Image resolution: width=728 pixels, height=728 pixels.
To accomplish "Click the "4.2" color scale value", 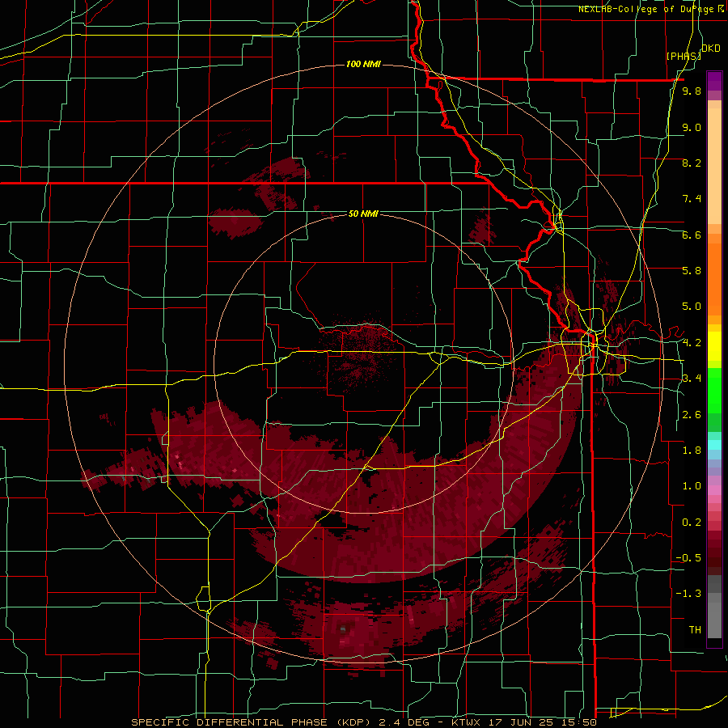I will click(x=692, y=343).
